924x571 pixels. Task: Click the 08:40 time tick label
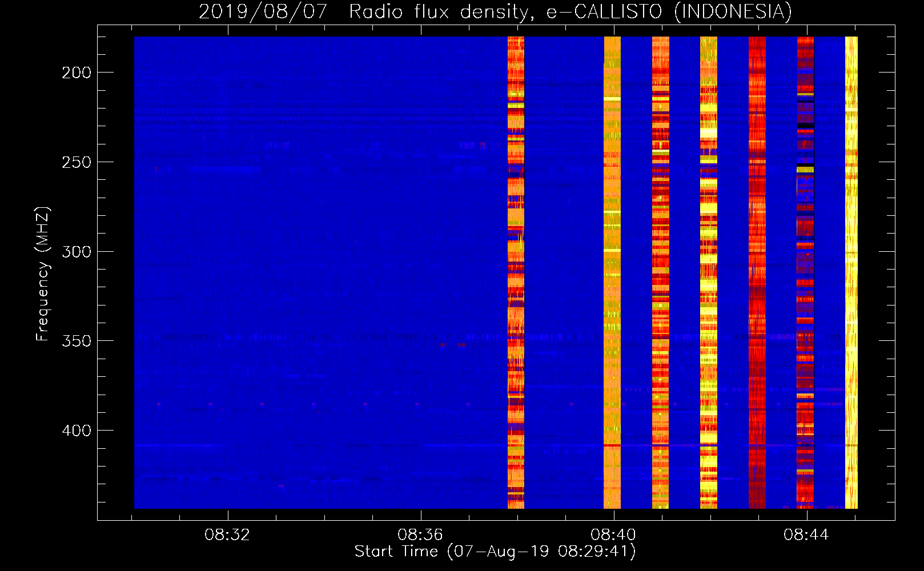point(613,535)
